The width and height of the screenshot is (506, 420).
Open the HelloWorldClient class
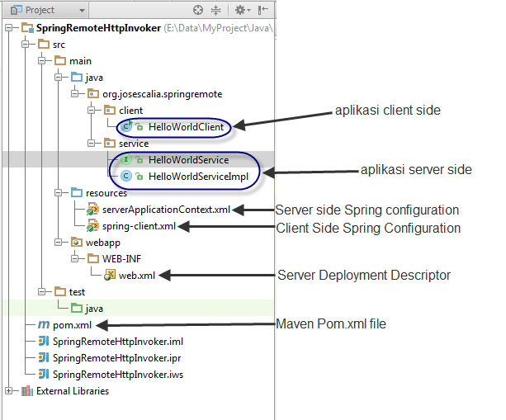point(186,127)
